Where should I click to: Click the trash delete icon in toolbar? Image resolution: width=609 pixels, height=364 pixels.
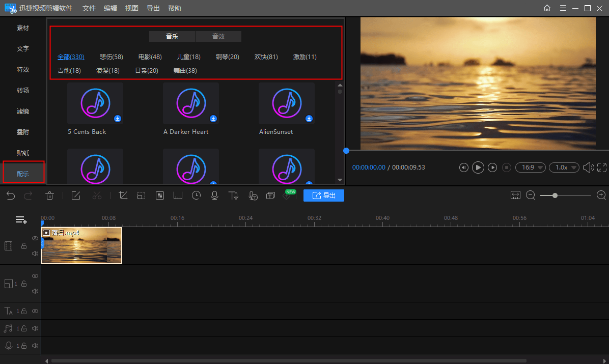(x=50, y=195)
